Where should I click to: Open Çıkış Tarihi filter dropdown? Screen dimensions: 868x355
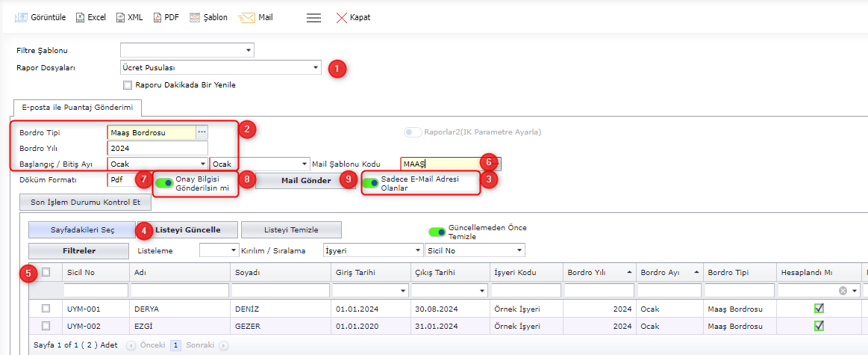point(482,291)
